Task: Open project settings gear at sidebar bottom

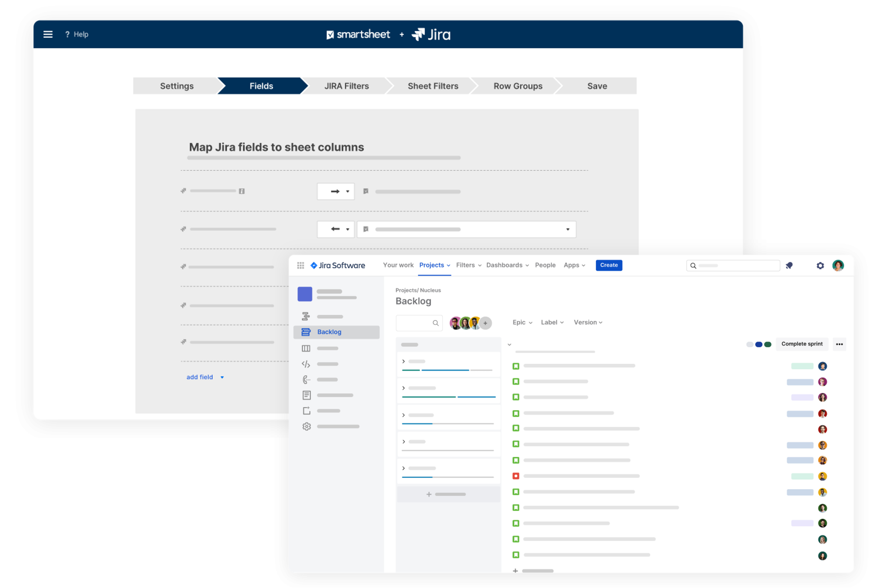Action: coord(306,426)
